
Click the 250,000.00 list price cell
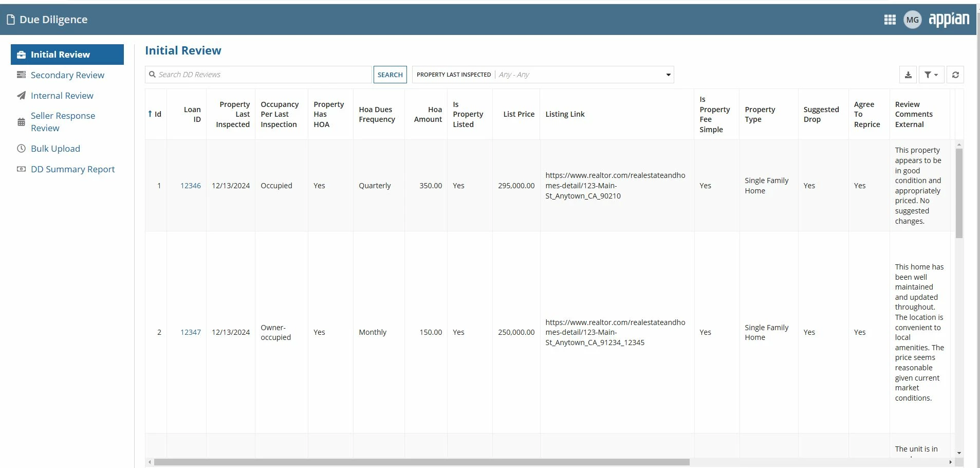click(516, 332)
